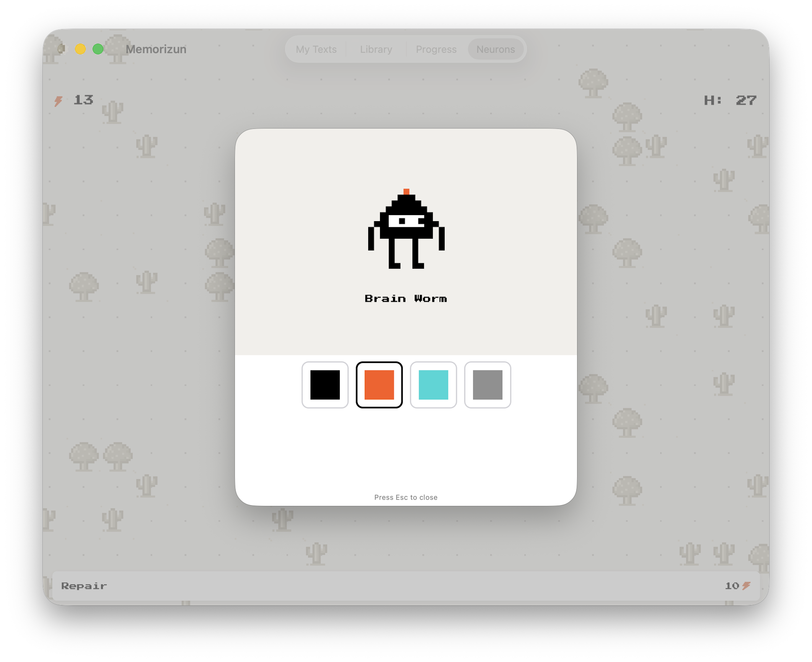Open the My Texts tab
The width and height of the screenshot is (812, 662).
coord(316,49)
